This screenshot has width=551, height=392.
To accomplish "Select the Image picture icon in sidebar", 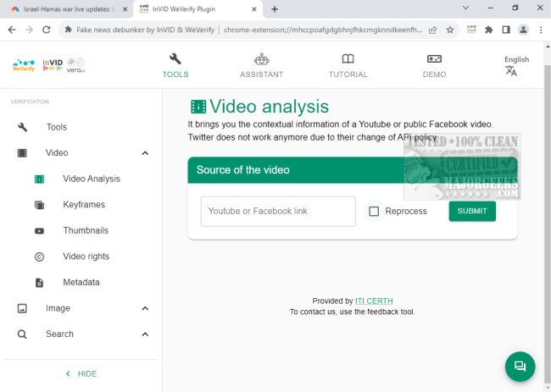I will coord(22,308).
